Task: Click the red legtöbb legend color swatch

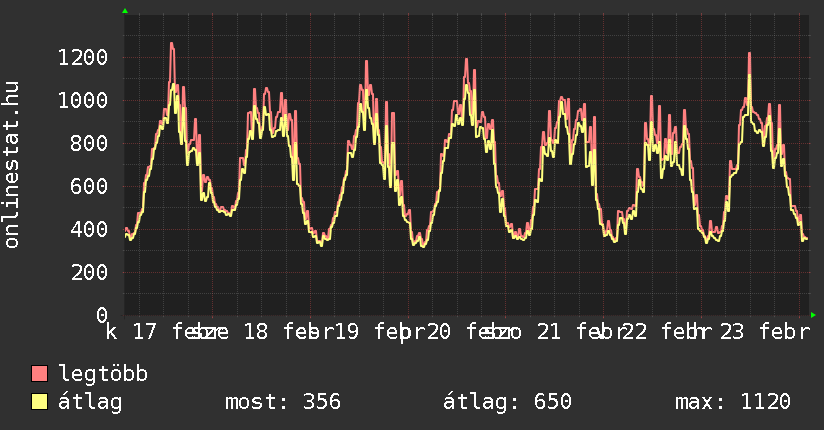Action: click(x=40, y=374)
